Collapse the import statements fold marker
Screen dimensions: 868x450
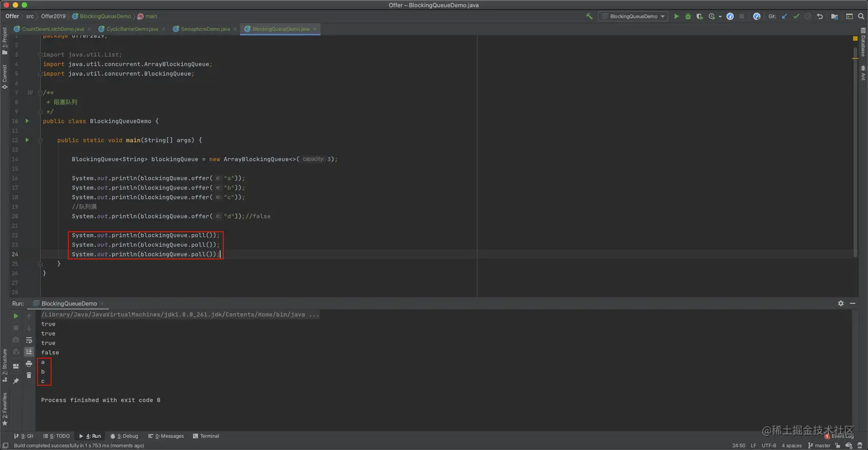40,55
